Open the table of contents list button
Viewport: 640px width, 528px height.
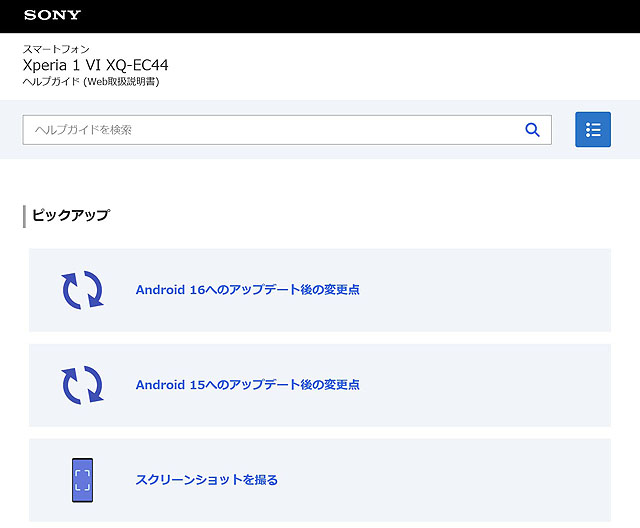pos(593,130)
